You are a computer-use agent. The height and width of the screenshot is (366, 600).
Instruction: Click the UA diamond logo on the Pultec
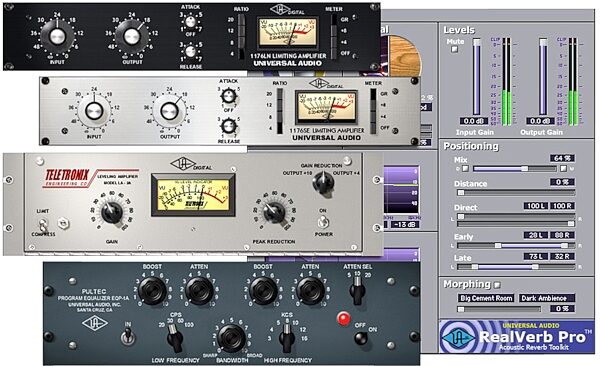95,323
